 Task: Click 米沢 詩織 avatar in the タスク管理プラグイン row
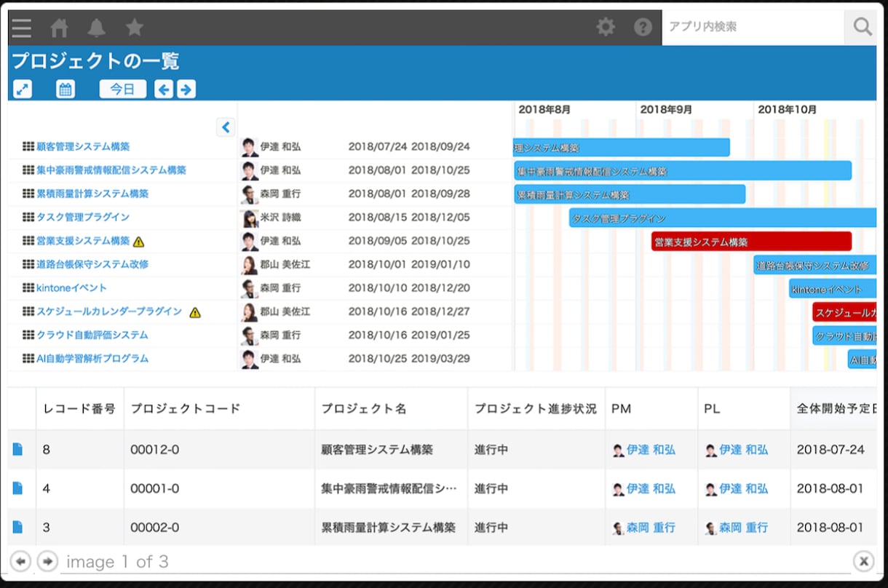[x=250, y=218]
